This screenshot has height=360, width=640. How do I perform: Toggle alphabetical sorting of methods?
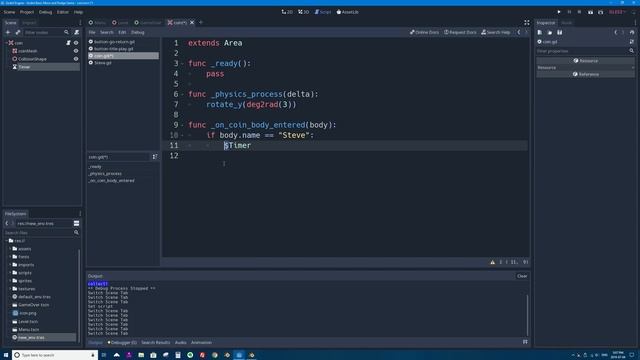[155, 157]
